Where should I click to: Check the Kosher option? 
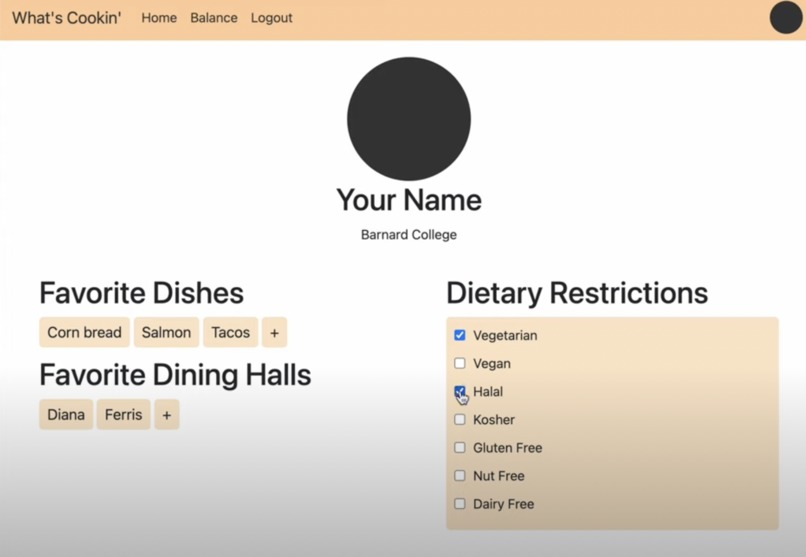(x=460, y=419)
